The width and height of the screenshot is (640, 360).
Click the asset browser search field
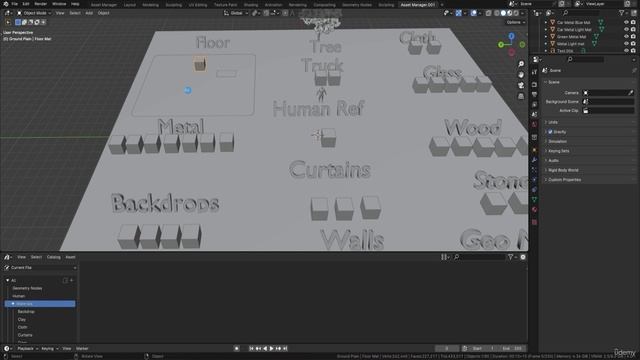pyautogui.click(x=480, y=257)
